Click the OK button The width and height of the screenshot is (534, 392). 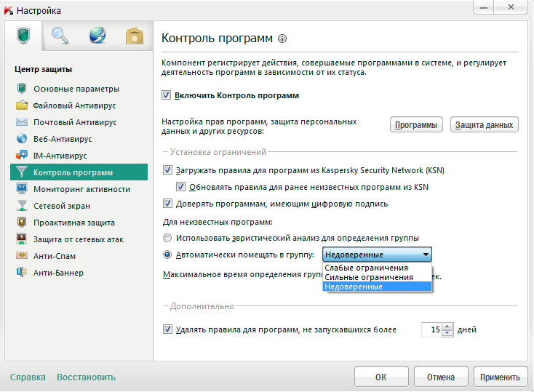pyautogui.click(x=381, y=377)
